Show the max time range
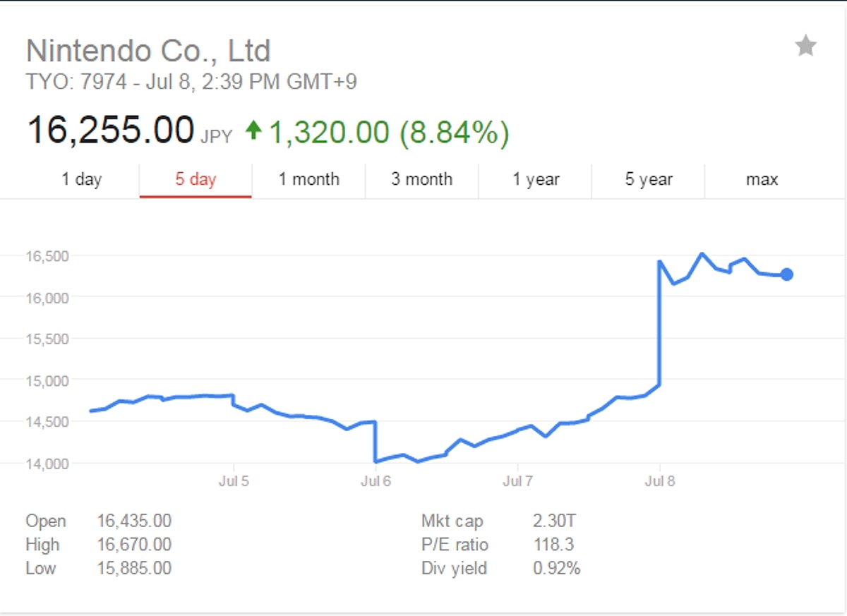The height and width of the screenshot is (616, 847). click(762, 179)
